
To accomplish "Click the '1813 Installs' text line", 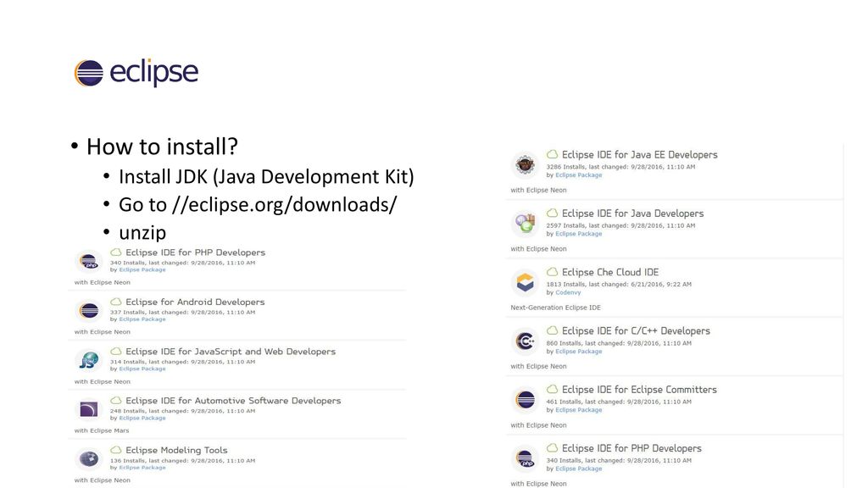I will pyautogui.click(x=619, y=285).
